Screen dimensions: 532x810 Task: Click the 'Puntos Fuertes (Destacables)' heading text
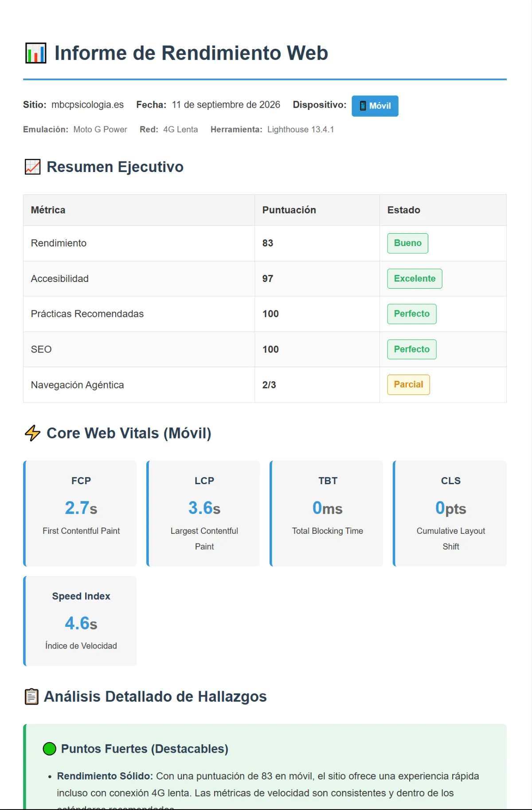(145, 749)
